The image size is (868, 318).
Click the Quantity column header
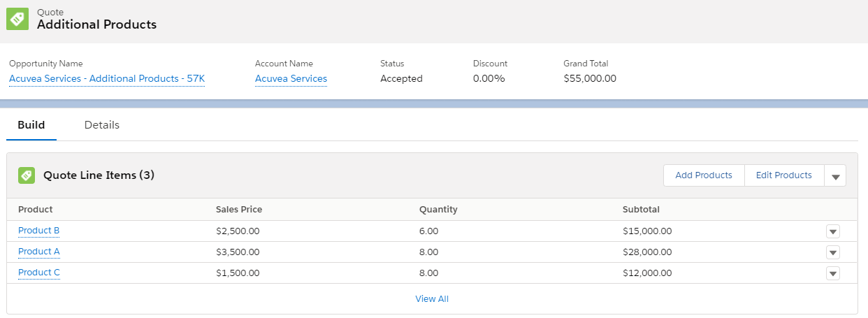(438, 210)
